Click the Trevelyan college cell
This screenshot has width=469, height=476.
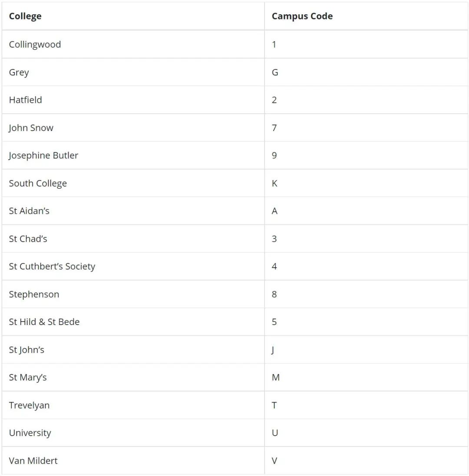(29, 405)
